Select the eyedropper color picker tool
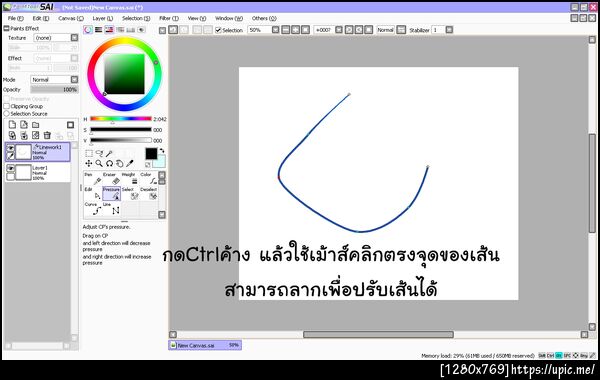600x380 pixels. (130, 163)
